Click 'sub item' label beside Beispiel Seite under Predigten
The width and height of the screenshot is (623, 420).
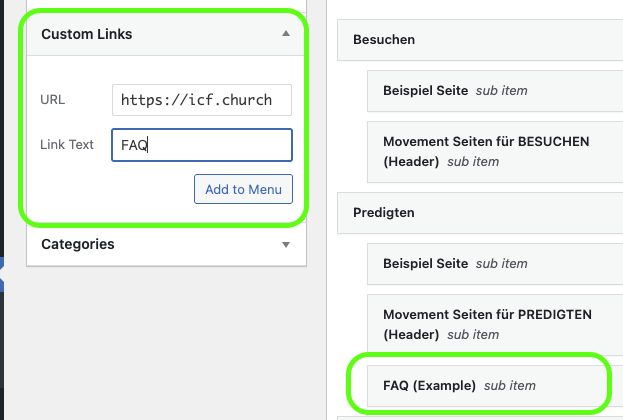pos(501,264)
